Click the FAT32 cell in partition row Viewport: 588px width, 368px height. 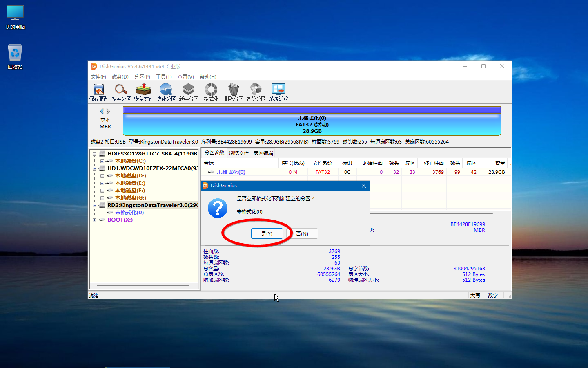tap(323, 172)
